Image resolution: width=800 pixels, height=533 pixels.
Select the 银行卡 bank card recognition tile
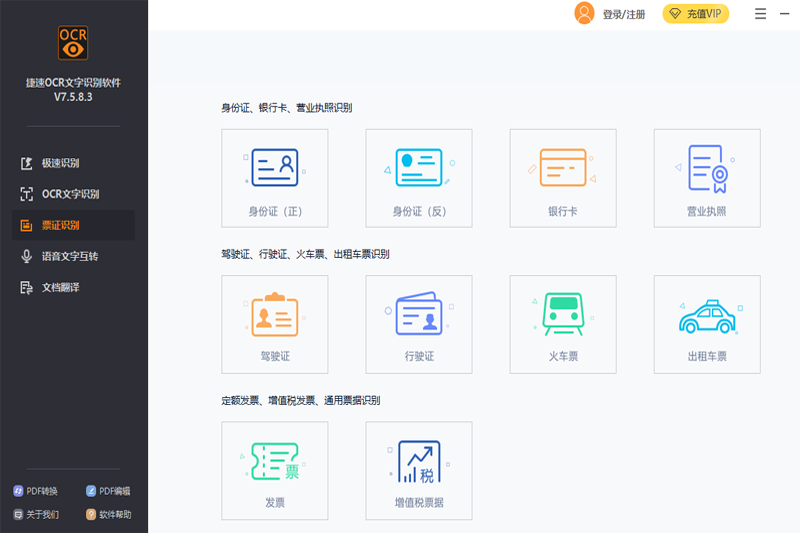[563, 178]
